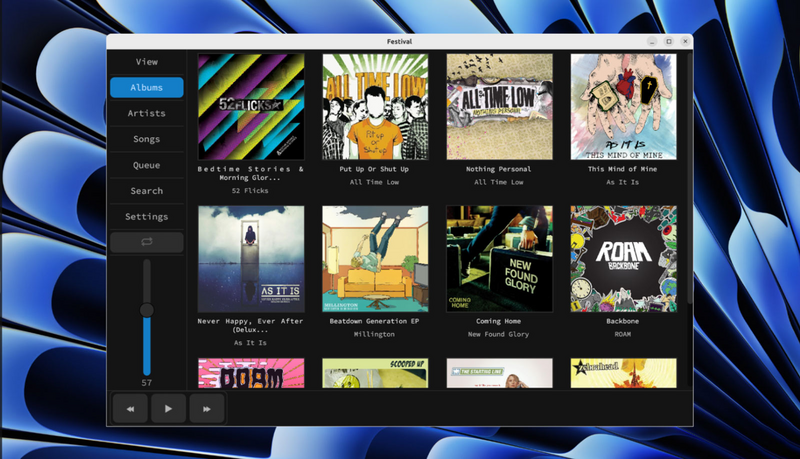The width and height of the screenshot is (800, 459).
Task: Skip to previous track
Action: click(x=130, y=409)
